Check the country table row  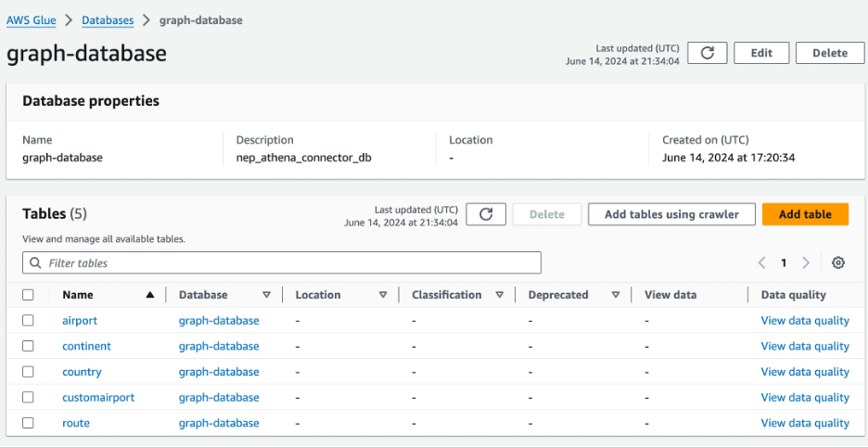[x=28, y=372]
